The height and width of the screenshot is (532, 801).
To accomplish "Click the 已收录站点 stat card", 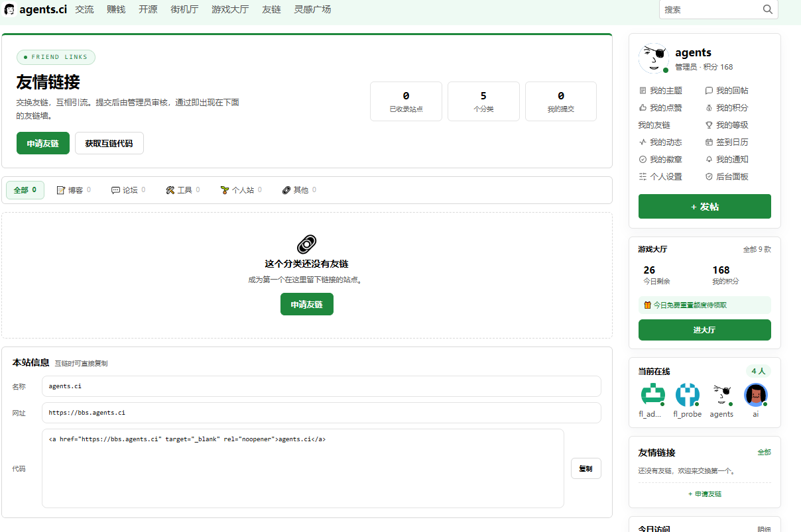I will (x=406, y=101).
